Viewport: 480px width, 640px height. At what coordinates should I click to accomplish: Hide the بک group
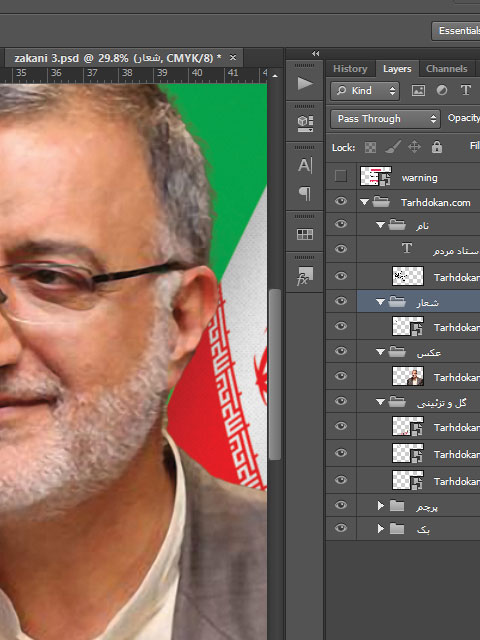coord(341,529)
